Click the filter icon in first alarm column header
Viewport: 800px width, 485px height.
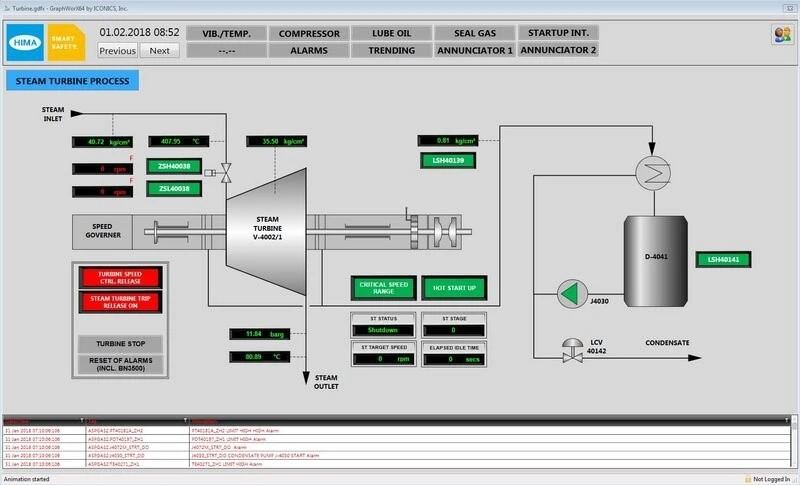(82, 421)
